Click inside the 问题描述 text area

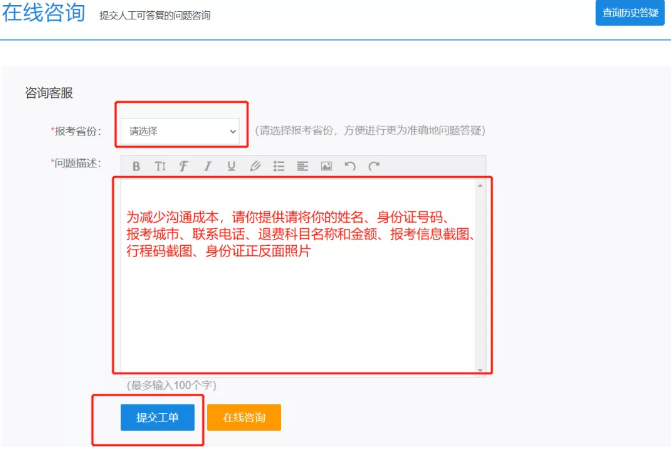pos(298,276)
